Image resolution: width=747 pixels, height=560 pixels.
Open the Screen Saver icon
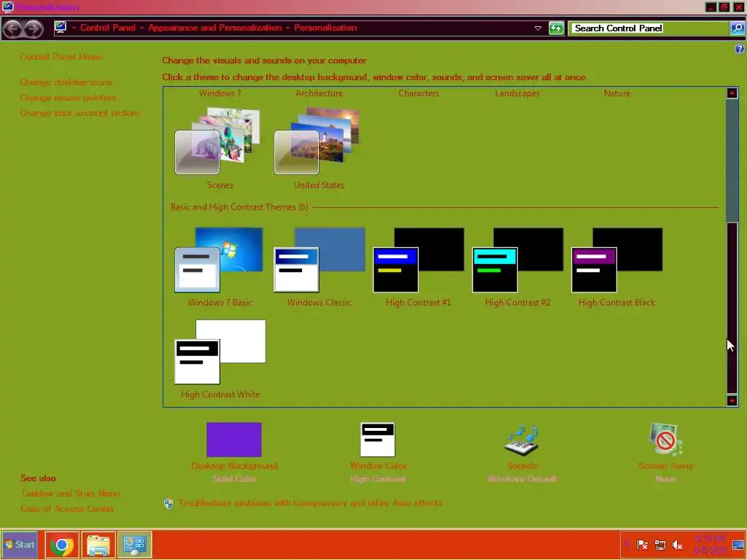pyautogui.click(x=666, y=440)
